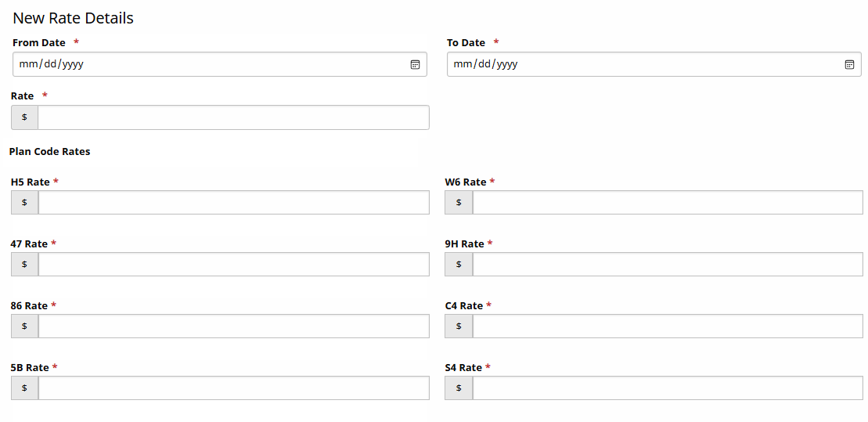Open the To Date calendar picker icon
The width and height of the screenshot is (868, 422).
pyautogui.click(x=849, y=64)
